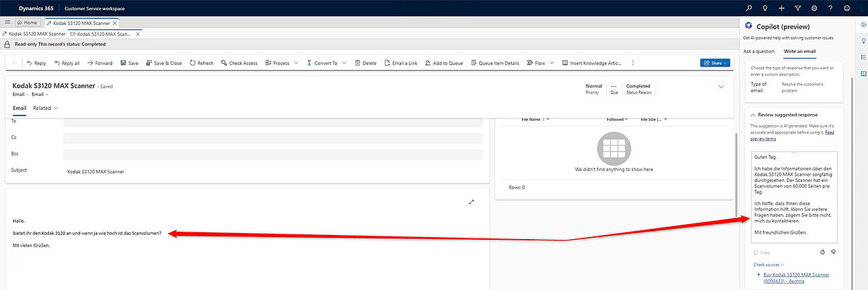Click the Subject field value
Viewport: 868px width, 290px height.
[96, 172]
